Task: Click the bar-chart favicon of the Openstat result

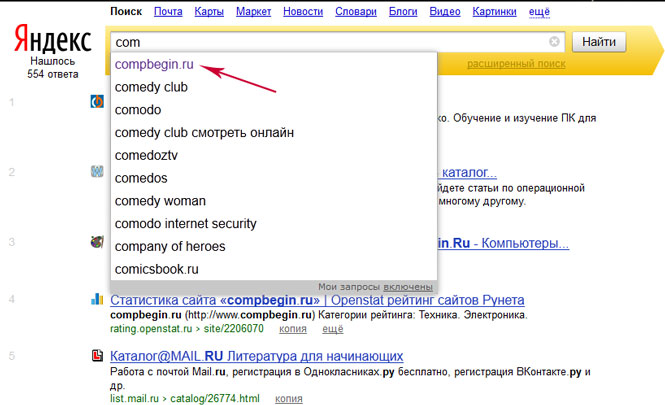Action: click(x=97, y=299)
